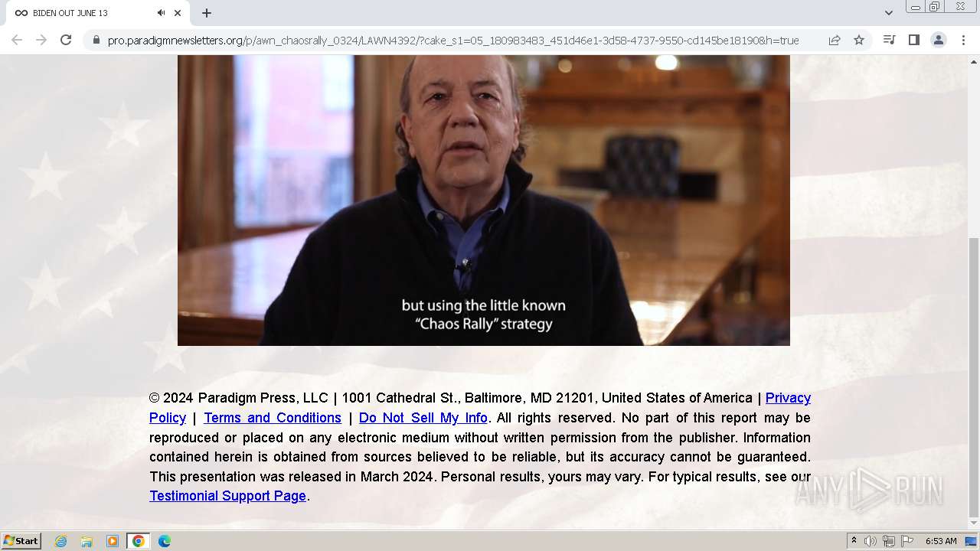Focus the address bar URL
The image size is (980, 551).
pyautogui.click(x=453, y=40)
